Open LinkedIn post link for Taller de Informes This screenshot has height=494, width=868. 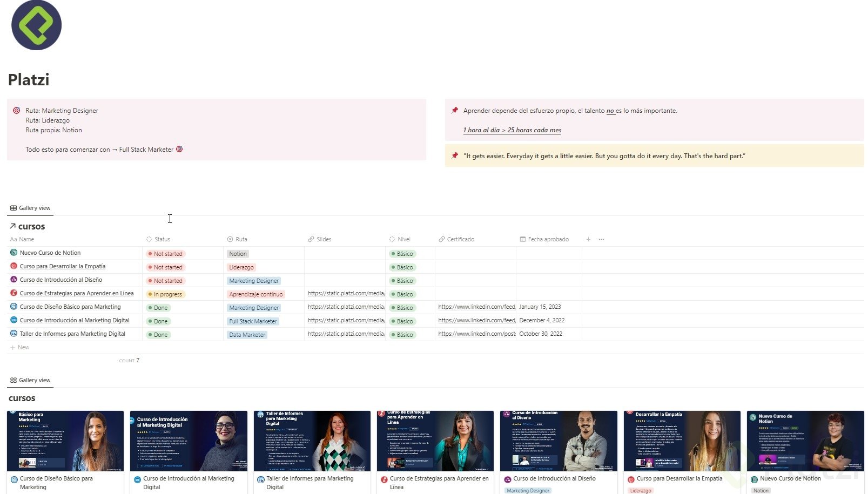tap(476, 334)
